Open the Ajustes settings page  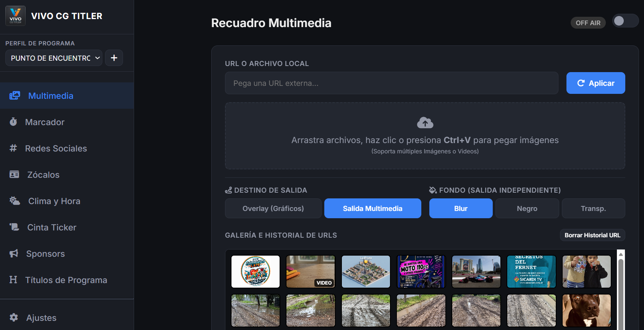pyautogui.click(x=67, y=317)
